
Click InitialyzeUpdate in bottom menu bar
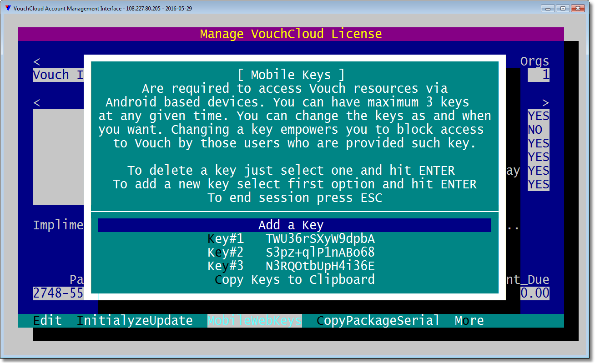click(x=135, y=321)
